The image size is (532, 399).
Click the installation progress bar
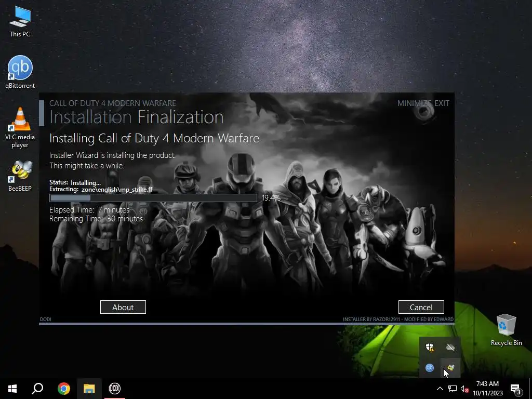[x=153, y=198]
